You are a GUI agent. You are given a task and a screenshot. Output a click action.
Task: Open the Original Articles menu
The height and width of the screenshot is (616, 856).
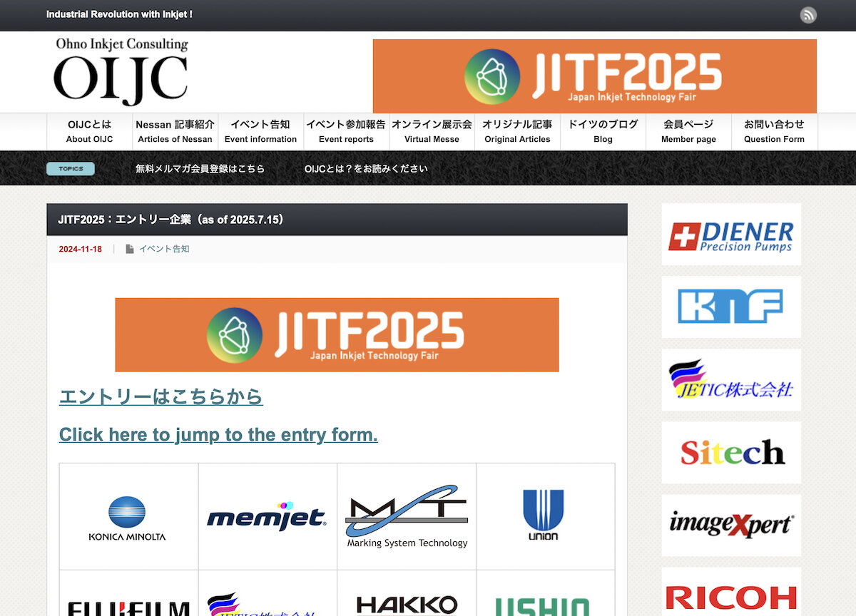click(x=517, y=131)
